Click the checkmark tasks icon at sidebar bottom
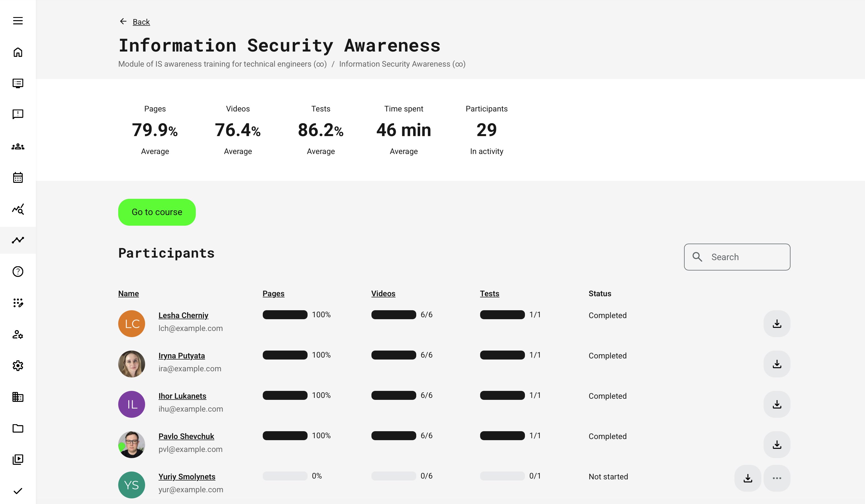 [18, 490]
